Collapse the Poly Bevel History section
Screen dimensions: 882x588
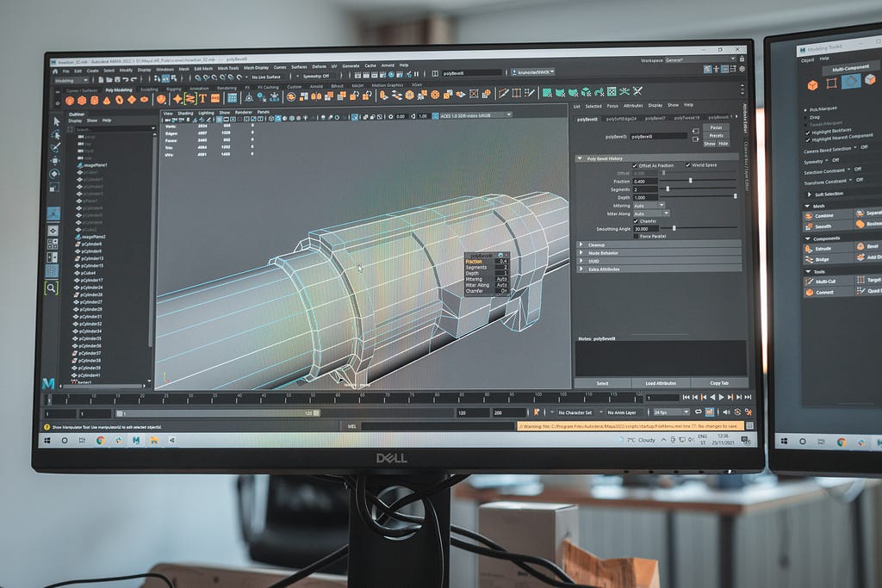click(580, 158)
